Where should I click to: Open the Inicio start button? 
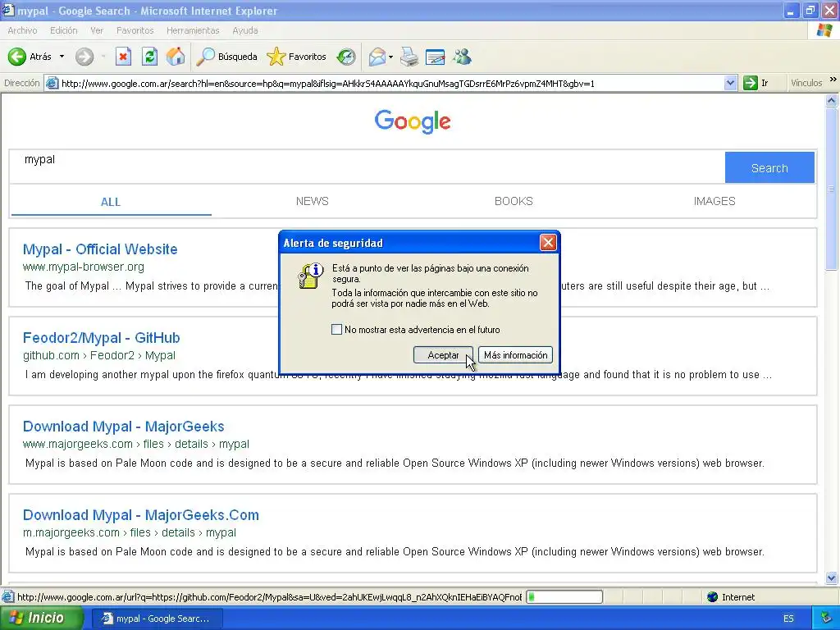[41, 618]
